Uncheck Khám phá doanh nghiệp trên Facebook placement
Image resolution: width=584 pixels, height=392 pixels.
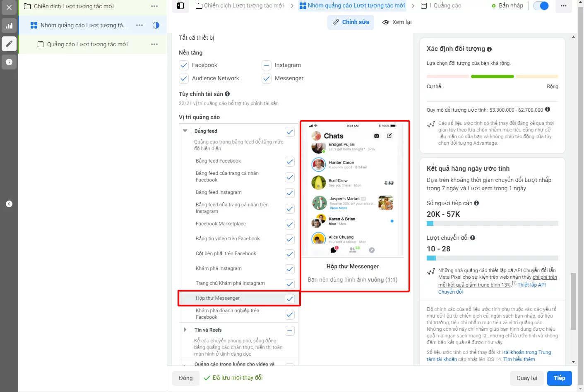click(x=290, y=315)
